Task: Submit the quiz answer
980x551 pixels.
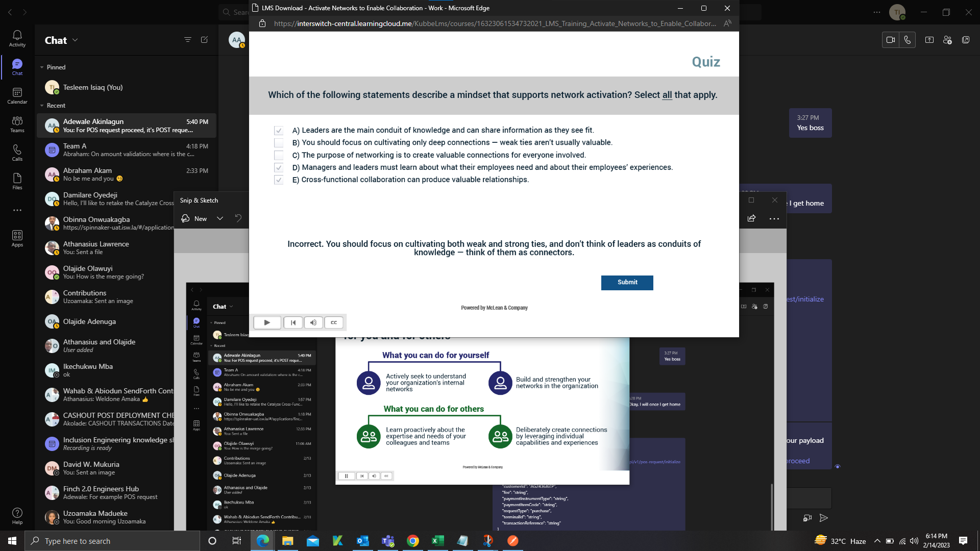Action: coord(627,283)
